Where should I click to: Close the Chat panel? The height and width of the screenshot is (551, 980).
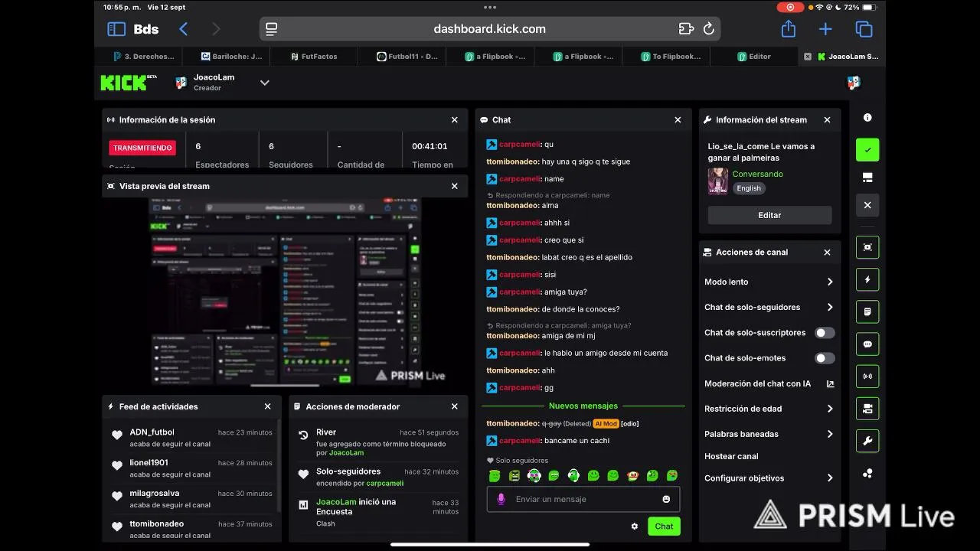678,119
